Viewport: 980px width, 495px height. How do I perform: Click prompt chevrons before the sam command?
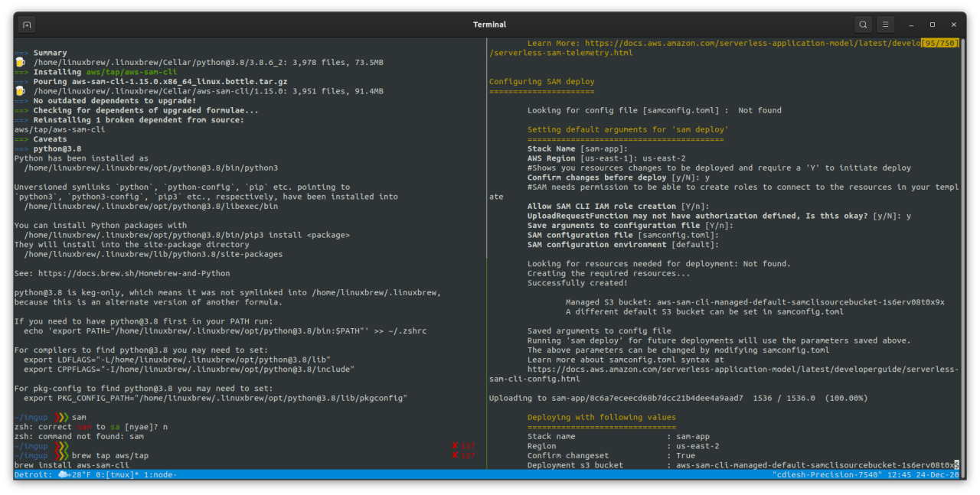coord(61,417)
